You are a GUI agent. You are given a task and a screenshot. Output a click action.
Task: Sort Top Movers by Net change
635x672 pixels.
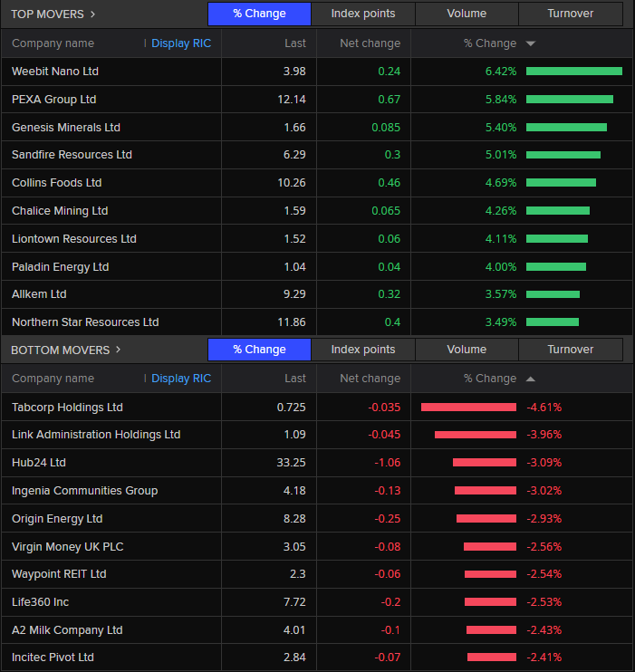coord(370,43)
